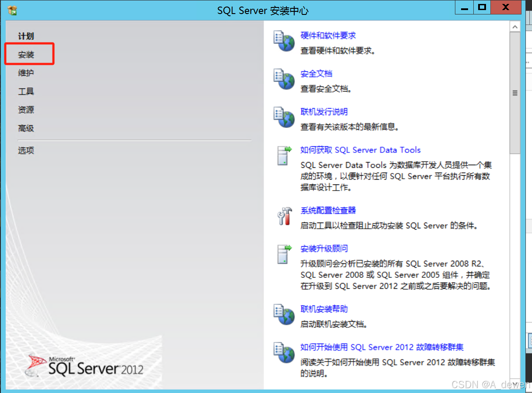532x393 pixels.
Task: Click the description text 查看安全文档。
Action: coord(326,89)
